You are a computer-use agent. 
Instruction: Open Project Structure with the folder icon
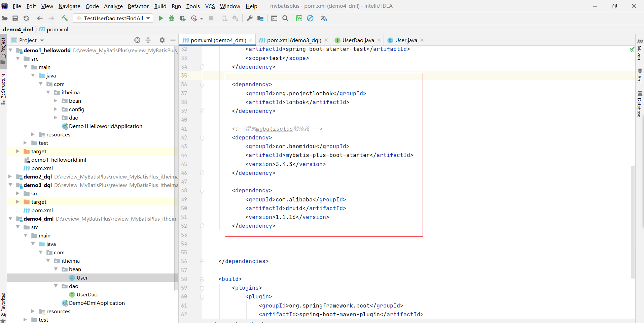click(260, 18)
